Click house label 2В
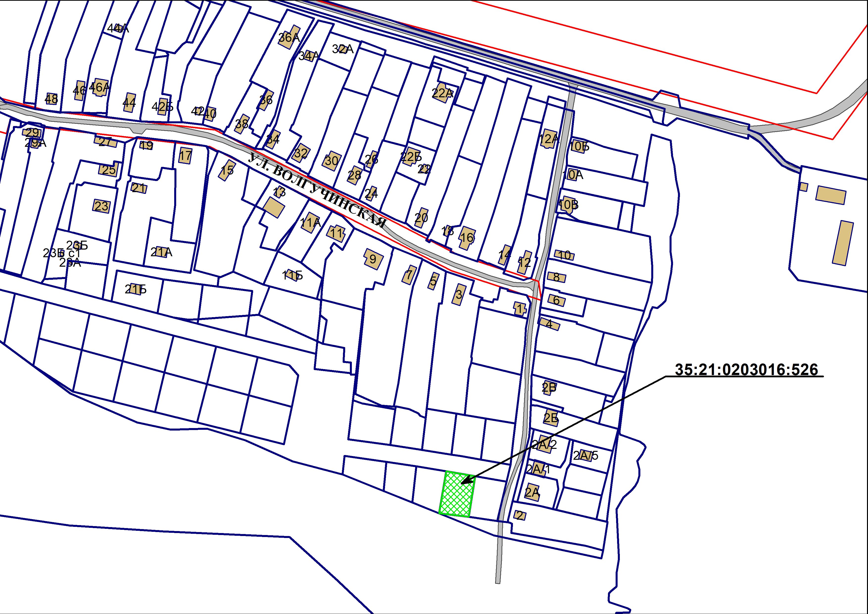Image resolution: width=868 pixels, height=614 pixels. coord(549,387)
